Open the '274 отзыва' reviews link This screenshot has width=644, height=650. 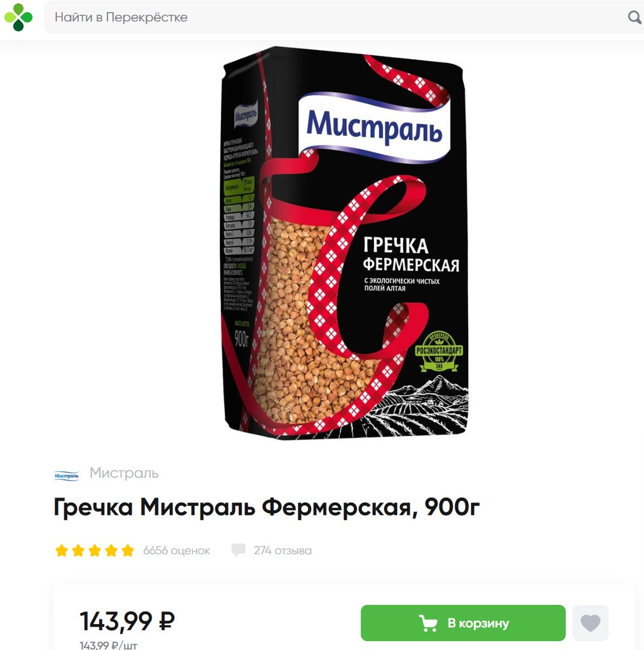[x=283, y=550]
